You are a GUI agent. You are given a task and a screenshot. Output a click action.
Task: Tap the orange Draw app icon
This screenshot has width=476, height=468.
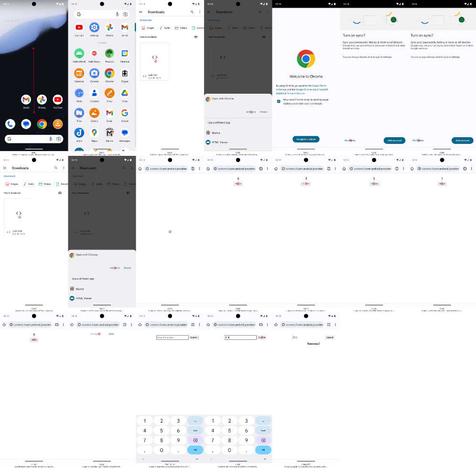point(109,93)
